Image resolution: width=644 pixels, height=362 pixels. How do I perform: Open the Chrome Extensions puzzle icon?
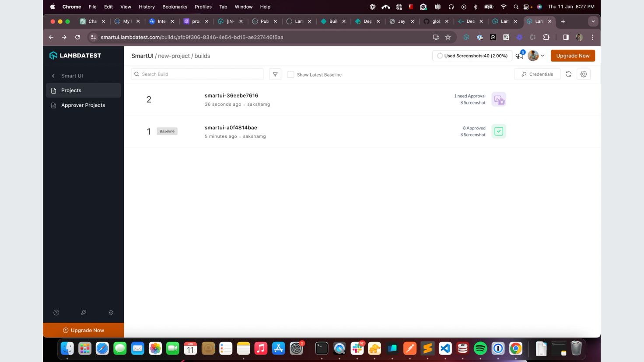coord(546,37)
